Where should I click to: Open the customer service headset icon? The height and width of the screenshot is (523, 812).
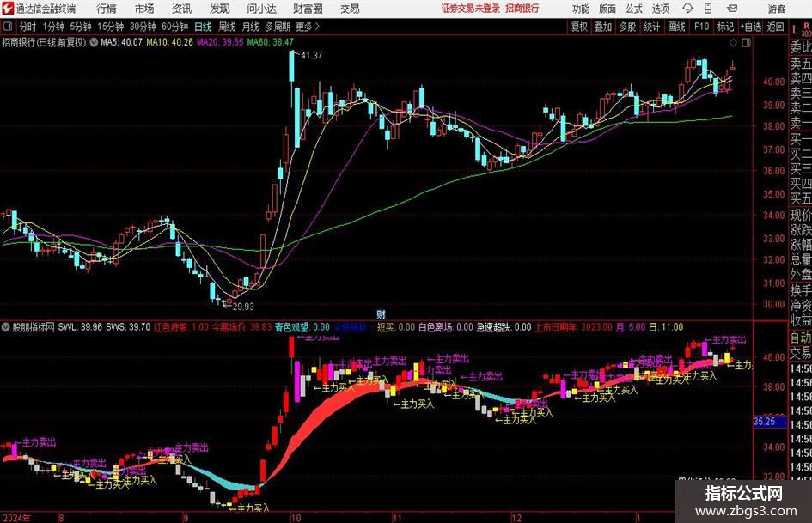coord(687,9)
